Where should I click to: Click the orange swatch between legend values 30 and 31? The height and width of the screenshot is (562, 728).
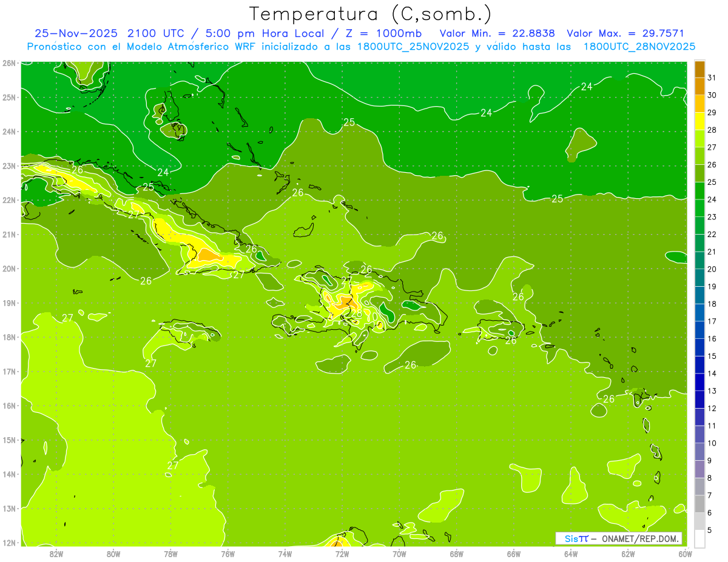(x=699, y=86)
